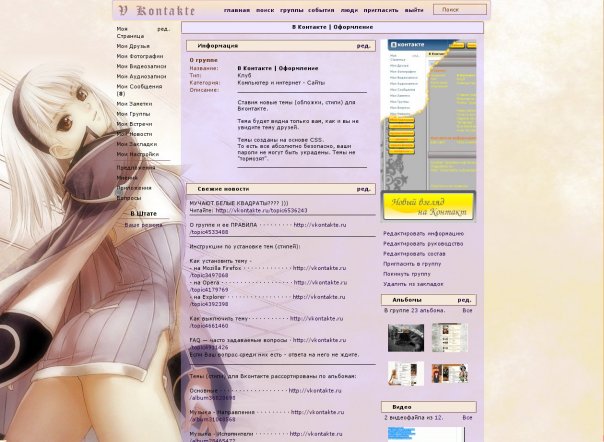Open Мои Сообщения
This screenshot has height=442, width=604.
point(139,90)
